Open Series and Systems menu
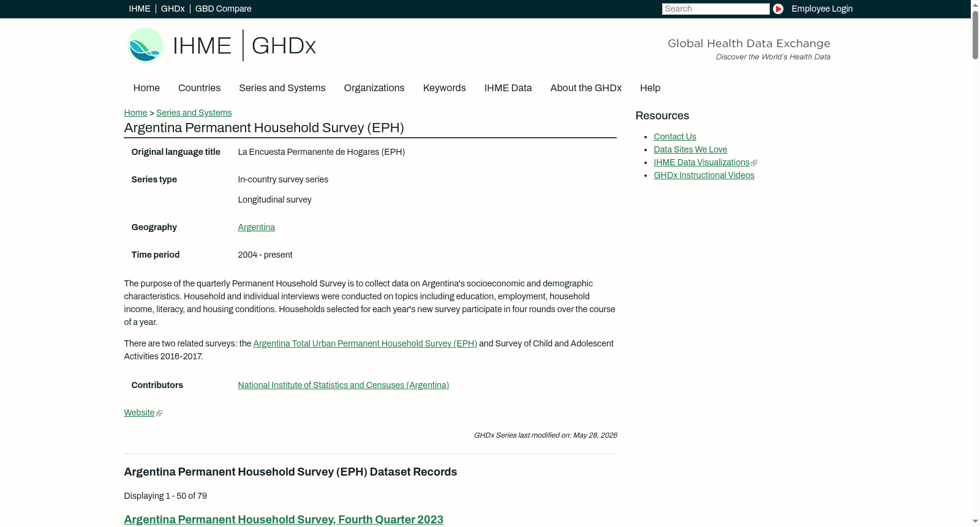Screen dimensions: 980x527 [x=282, y=88]
